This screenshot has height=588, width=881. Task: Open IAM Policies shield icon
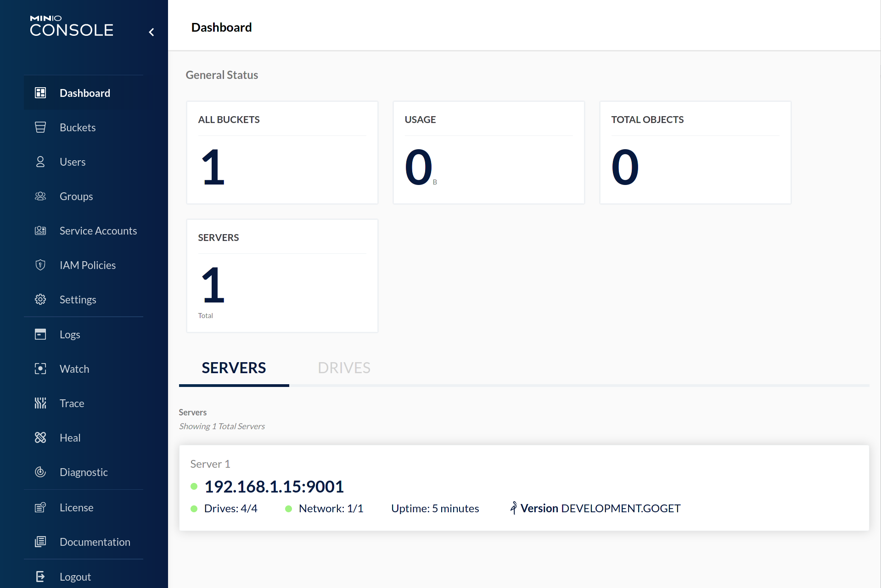40,265
